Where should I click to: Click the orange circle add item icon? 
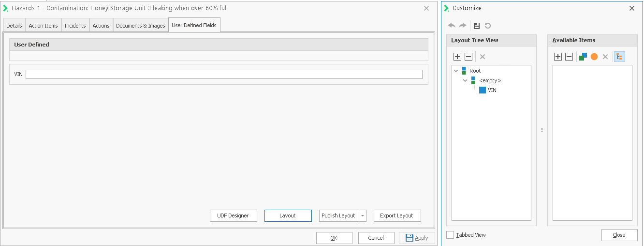pyautogui.click(x=594, y=57)
